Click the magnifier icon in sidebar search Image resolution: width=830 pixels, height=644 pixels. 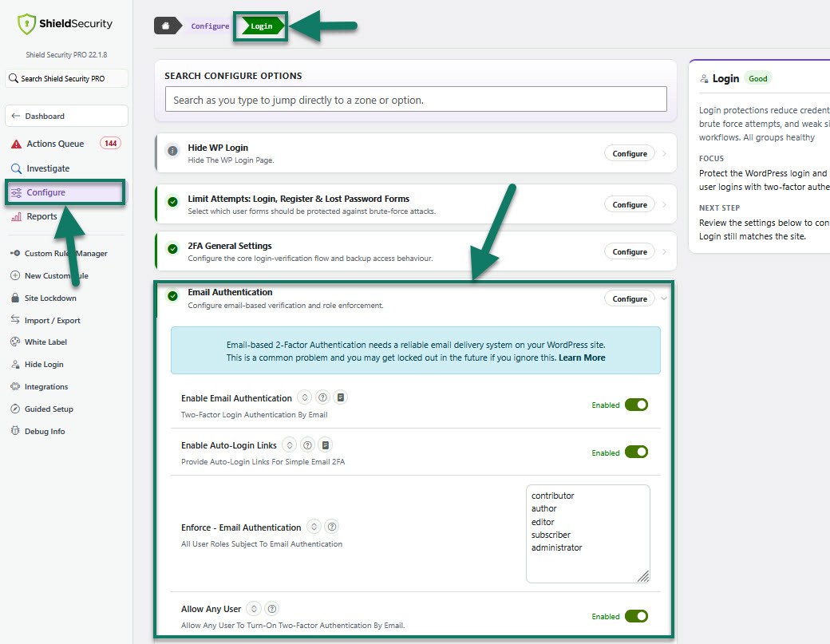pyautogui.click(x=14, y=78)
